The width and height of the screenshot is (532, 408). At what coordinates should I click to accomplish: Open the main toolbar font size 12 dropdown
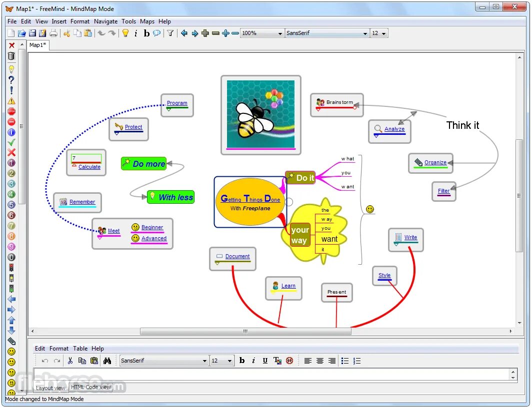(x=383, y=33)
